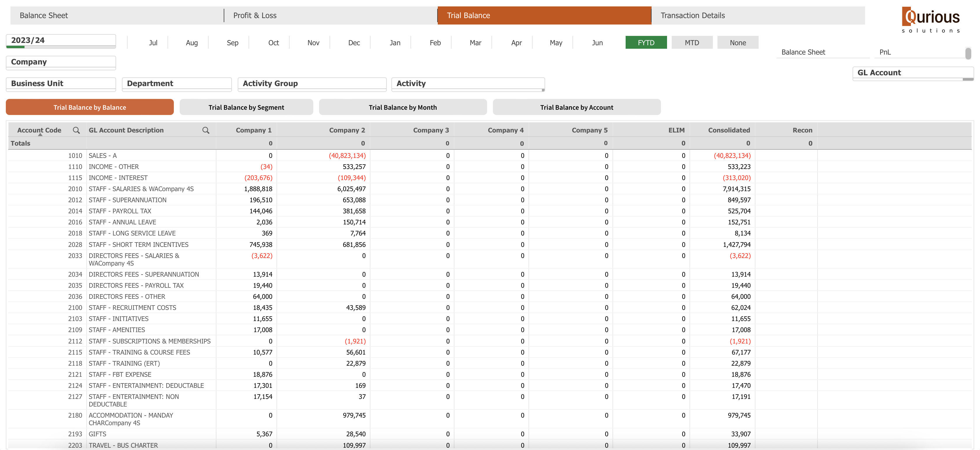Filter by the month Aug

[x=192, y=43]
